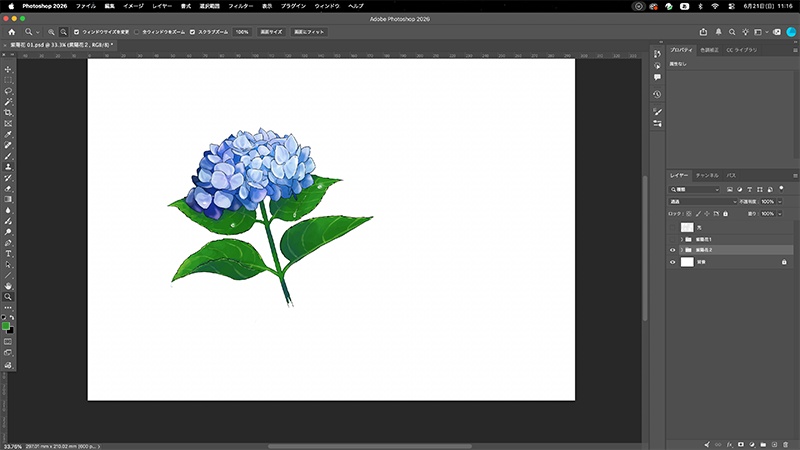
Task: Click the Zoom Out mode icon
Action: [63, 32]
